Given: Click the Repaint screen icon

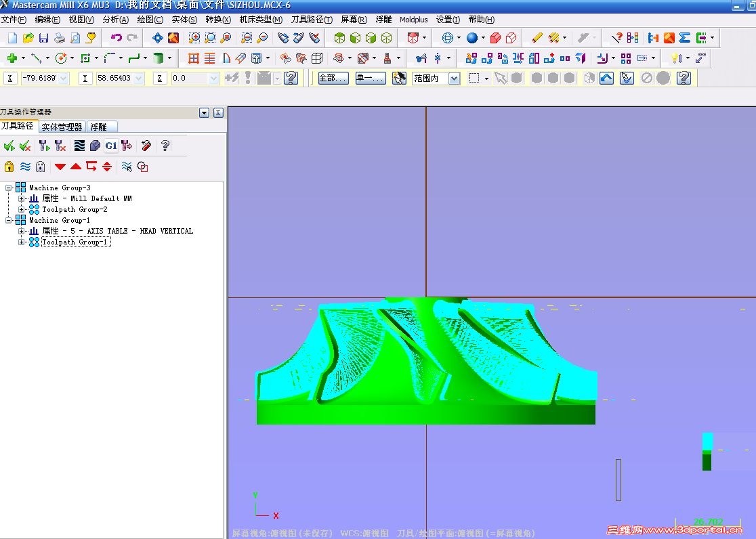Looking at the screenshot, I should (x=173, y=38).
